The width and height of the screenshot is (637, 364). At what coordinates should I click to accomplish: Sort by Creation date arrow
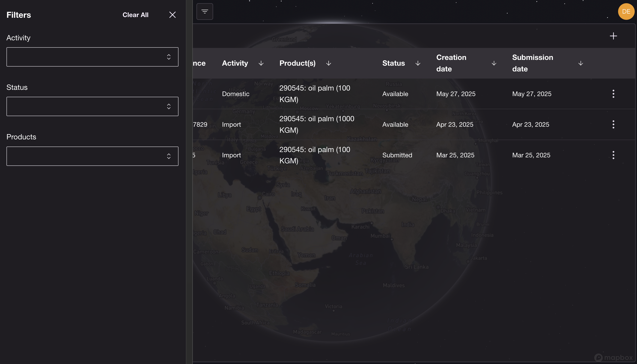point(494,63)
